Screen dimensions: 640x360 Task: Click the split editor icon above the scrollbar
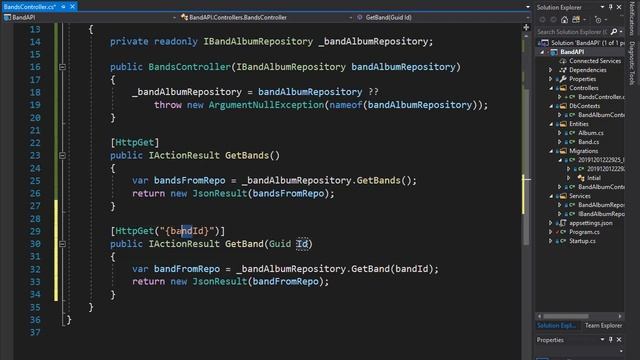[x=526, y=27]
